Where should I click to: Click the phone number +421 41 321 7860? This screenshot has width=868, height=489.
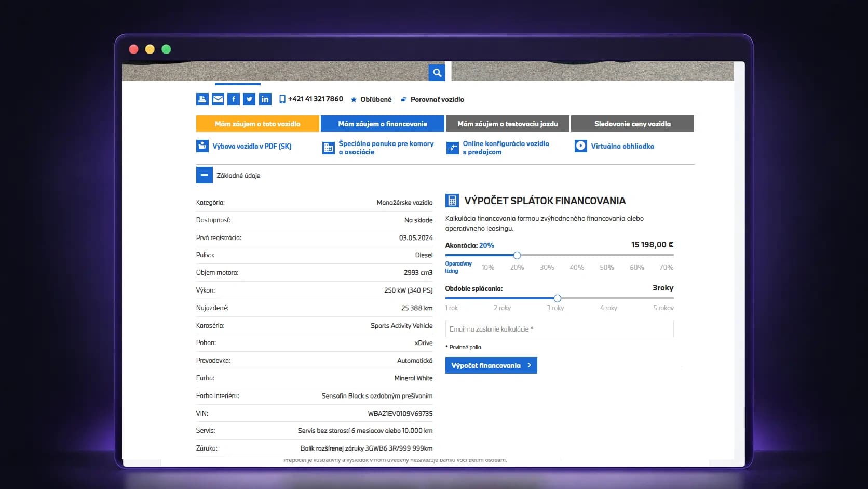click(x=316, y=99)
